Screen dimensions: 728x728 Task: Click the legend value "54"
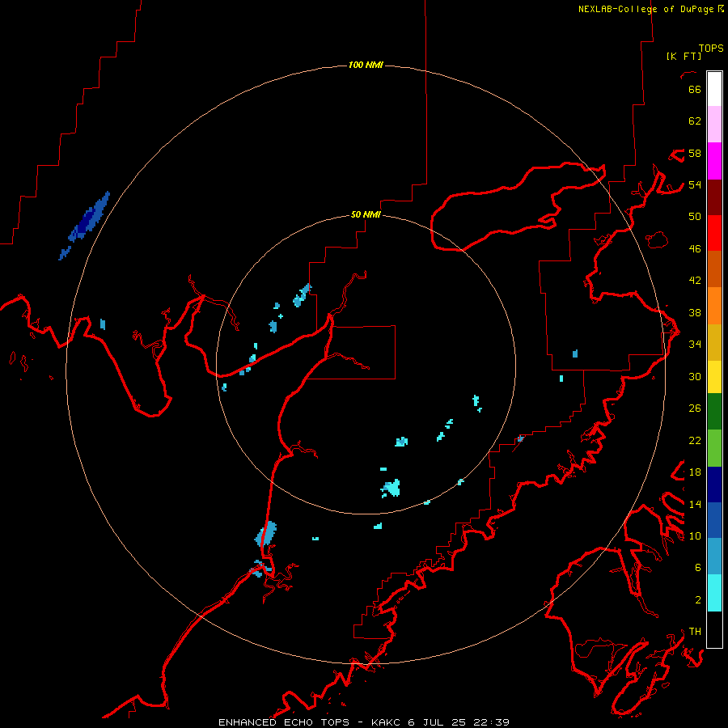pos(695,184)
